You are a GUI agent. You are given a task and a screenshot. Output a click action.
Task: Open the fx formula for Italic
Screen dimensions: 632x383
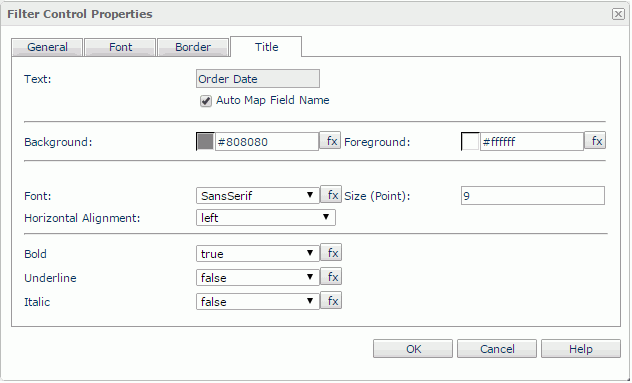click(x=331, y=301)
